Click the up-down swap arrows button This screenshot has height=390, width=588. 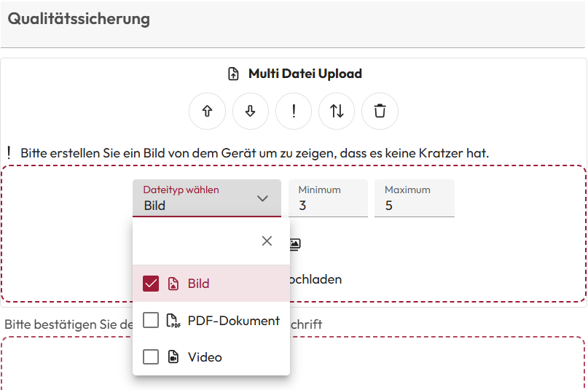pyautogui.click(x=337, y=112)
